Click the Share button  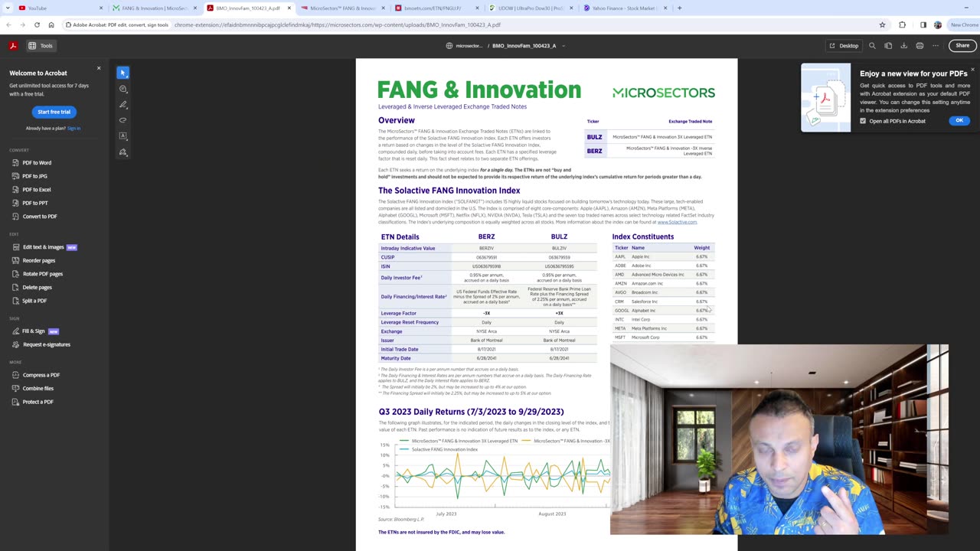[962, 46]
